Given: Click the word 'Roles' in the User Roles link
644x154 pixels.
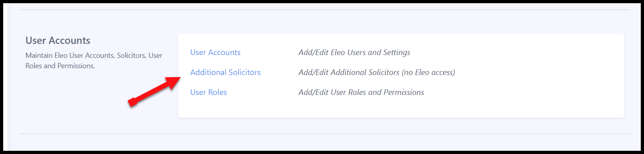Looking at the screenshot, I should (218, 92).
